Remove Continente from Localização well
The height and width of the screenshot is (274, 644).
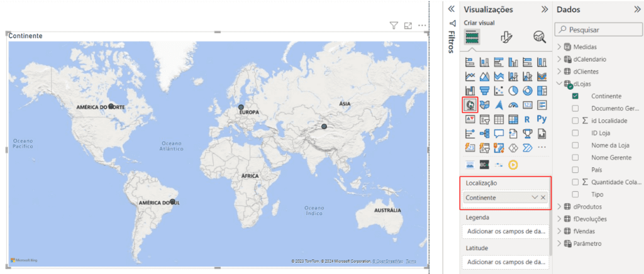(543, 197)
